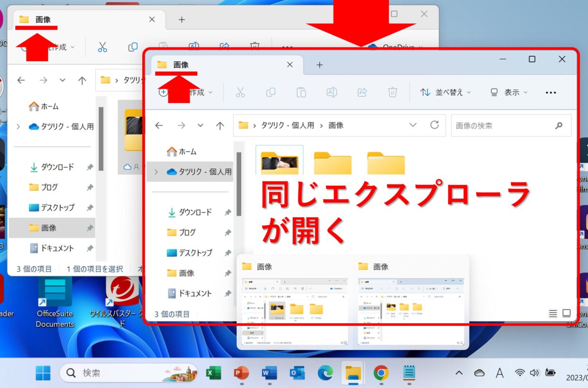Add a new tab in front Explorer window
Image resolution: width=588 pixels, height=388 pixels.
pos(320,65)
